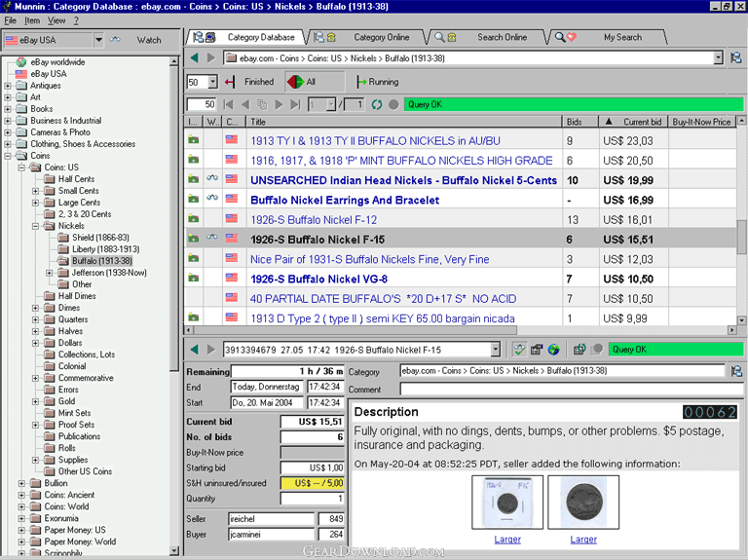The height and width of the screenshot is (560, 748).
Task: Open the eBay USA site dropdown
Action: tap(98, 40)
